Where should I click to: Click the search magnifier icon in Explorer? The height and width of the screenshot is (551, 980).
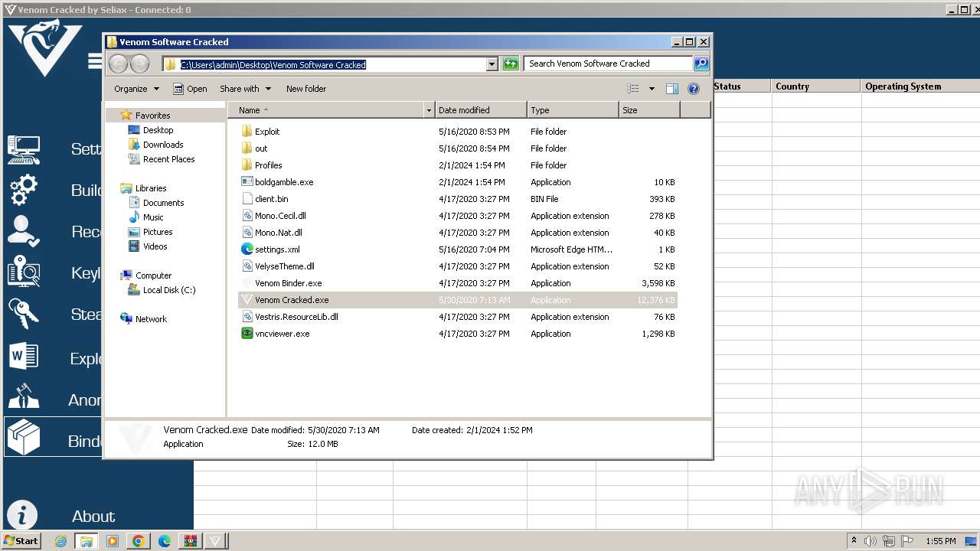pyautogui.click(x=701, y=64)
